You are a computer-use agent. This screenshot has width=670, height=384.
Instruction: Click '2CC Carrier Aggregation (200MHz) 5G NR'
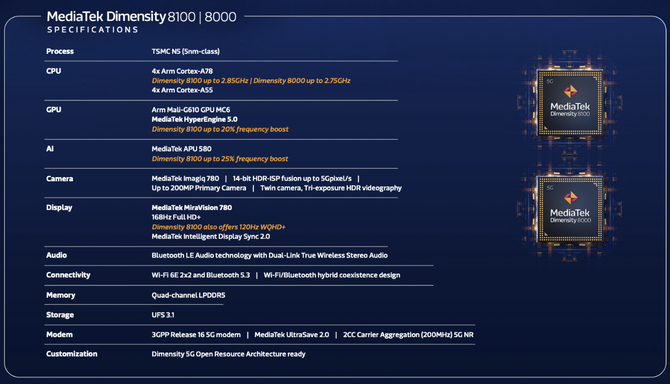[x=408, y=335]
